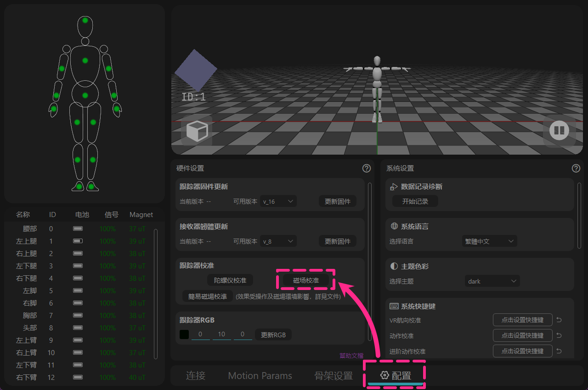Click the tracker list scrollbar
This screenshot has height=390, width=588.
pyautogui.click(x=156, y=294)
